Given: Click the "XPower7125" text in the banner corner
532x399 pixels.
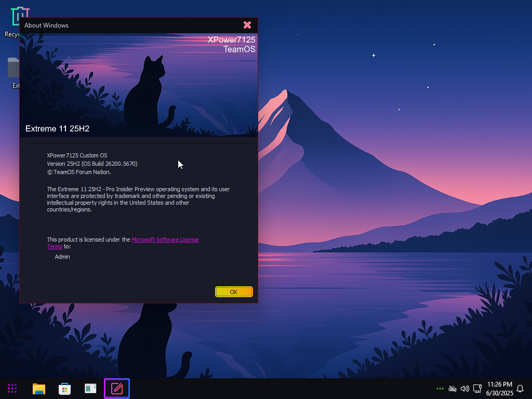Looking at the screenshot, I should tap(231, 39).
